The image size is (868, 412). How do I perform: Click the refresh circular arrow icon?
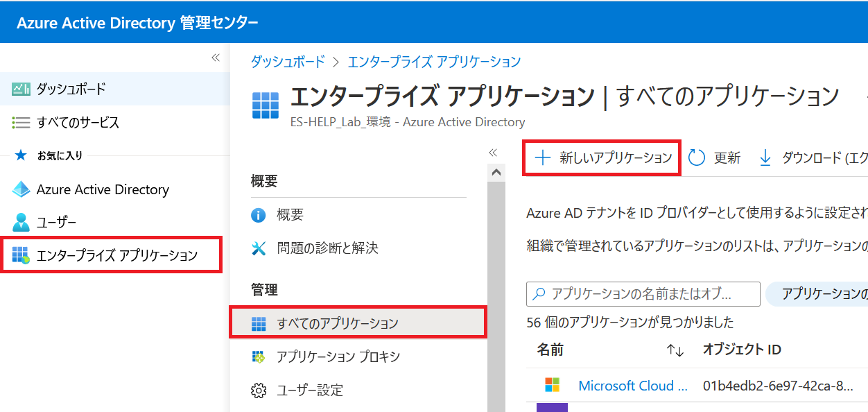(697, 158)
